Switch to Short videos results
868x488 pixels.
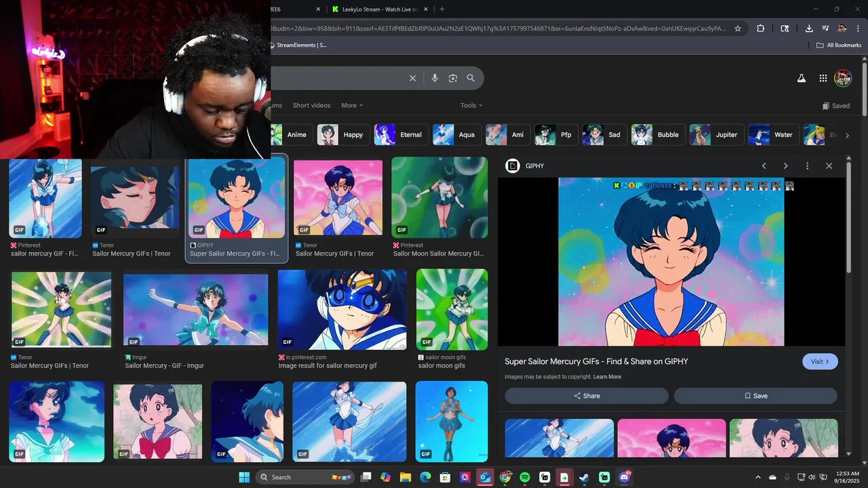(311, 105)
